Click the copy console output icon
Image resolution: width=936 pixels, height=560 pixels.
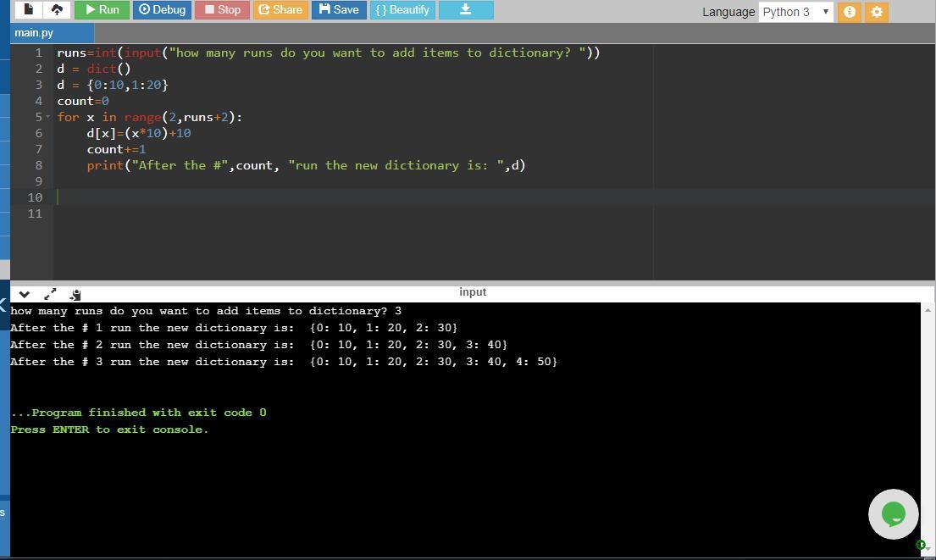click(75, 294)
